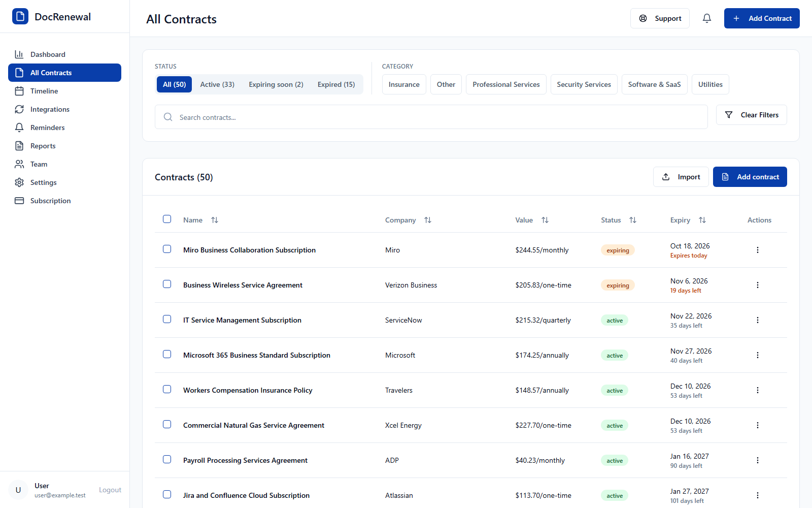This screenshot has height=508, width=812.
Task: Open notifications bell in header
Action: 707,18
